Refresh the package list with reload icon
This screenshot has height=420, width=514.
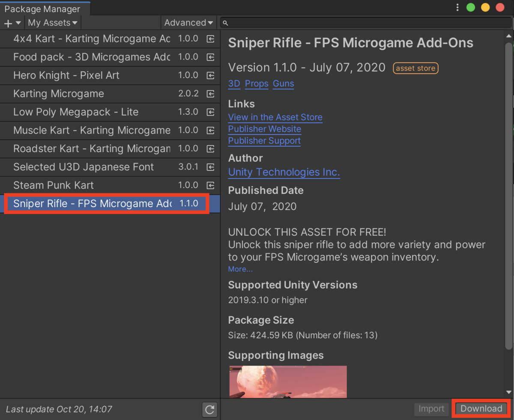(209, 410)
